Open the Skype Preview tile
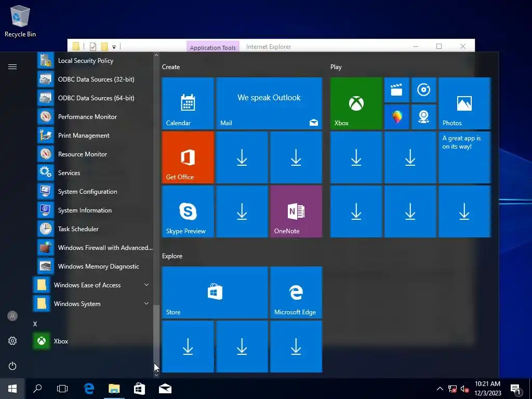Image resolution: width=532 pixels, height=399 pixels. 188,211
